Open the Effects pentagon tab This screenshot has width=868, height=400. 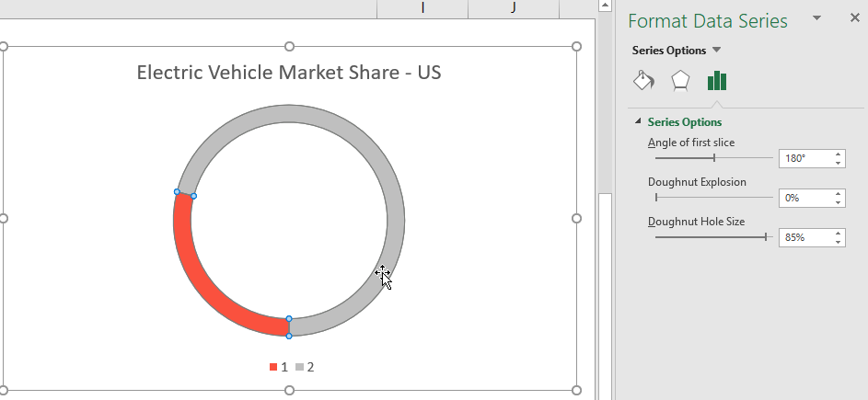680,81
